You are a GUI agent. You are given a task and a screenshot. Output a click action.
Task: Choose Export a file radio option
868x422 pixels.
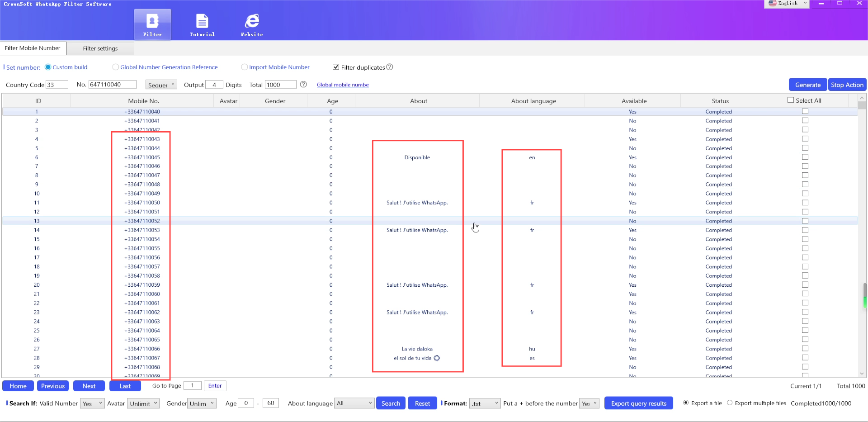(686, 403)
